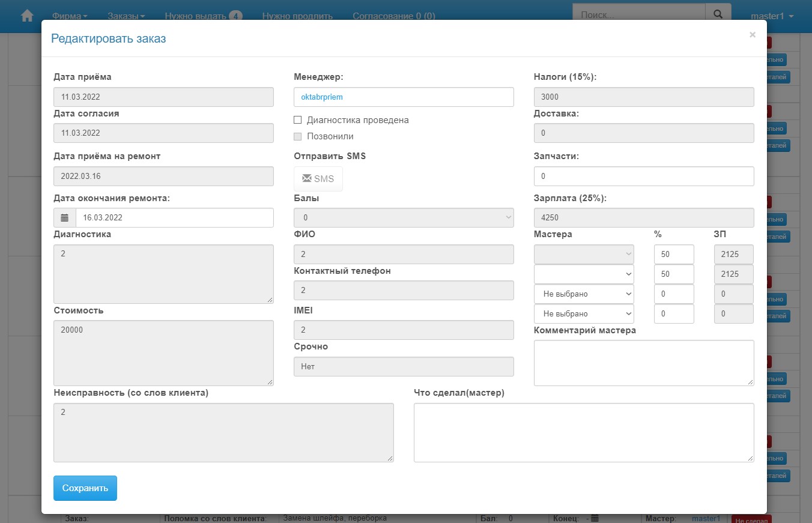Go to Нужно выдать section
This screenshot has width=812, height=523.
204,16
